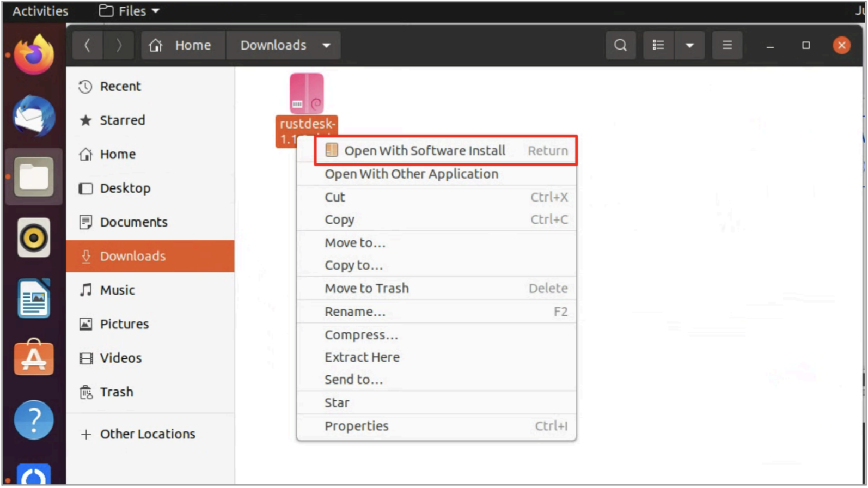Image resolution: width=868 pixels, height=488 pixels.
Task: Select Properties in the context menu
Action: click(x=357, y=426)
